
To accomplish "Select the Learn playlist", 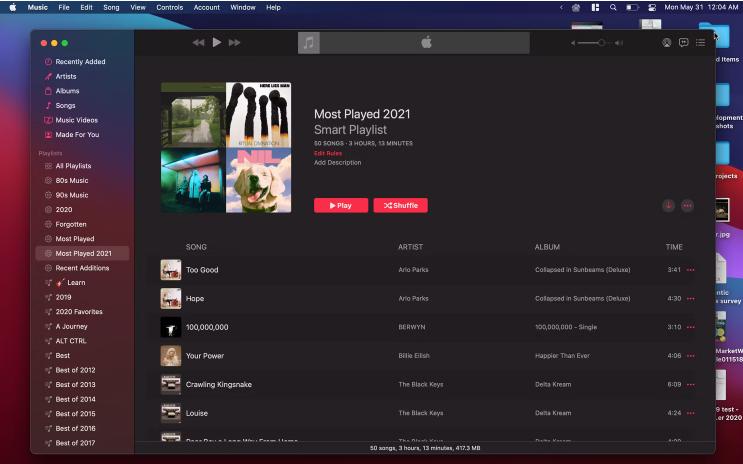I will [76, 282].
